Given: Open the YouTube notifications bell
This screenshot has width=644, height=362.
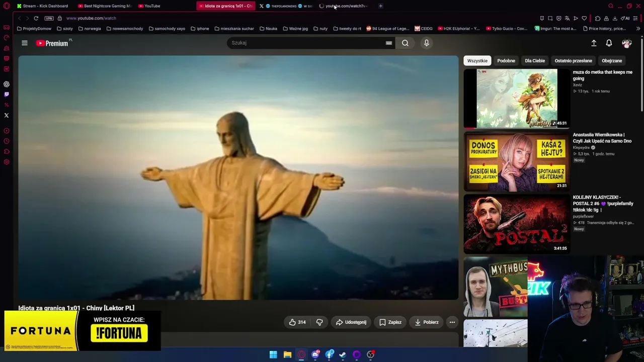Looking at the screenshot, I should tap(609, 43).
